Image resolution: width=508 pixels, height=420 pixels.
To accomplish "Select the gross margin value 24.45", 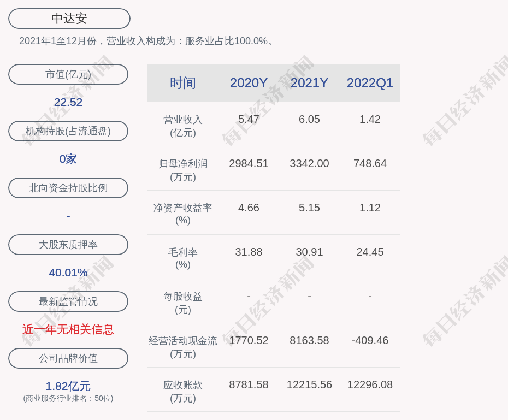I will pos(370,252).
